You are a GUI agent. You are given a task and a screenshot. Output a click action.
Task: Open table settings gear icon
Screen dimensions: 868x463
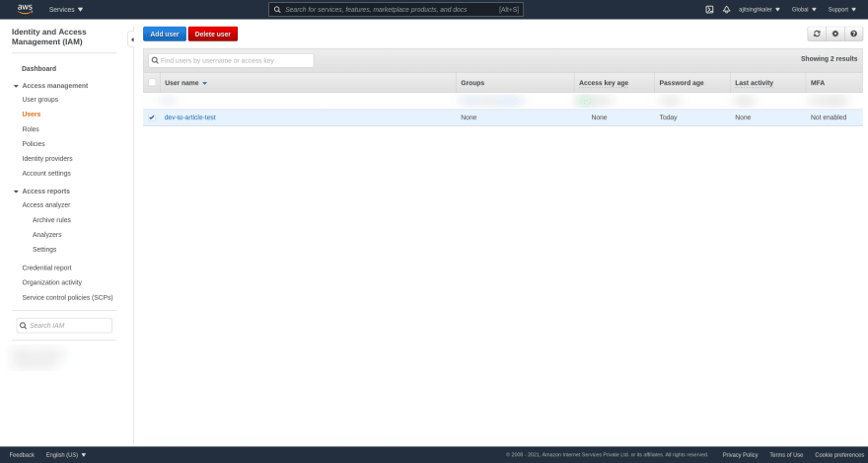pyautogui.click(x=835, y=34)
